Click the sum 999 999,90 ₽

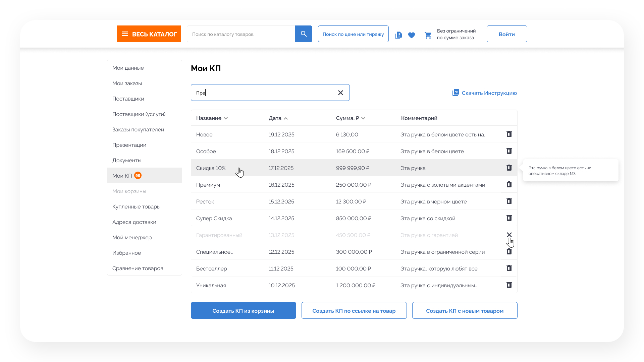353,168
